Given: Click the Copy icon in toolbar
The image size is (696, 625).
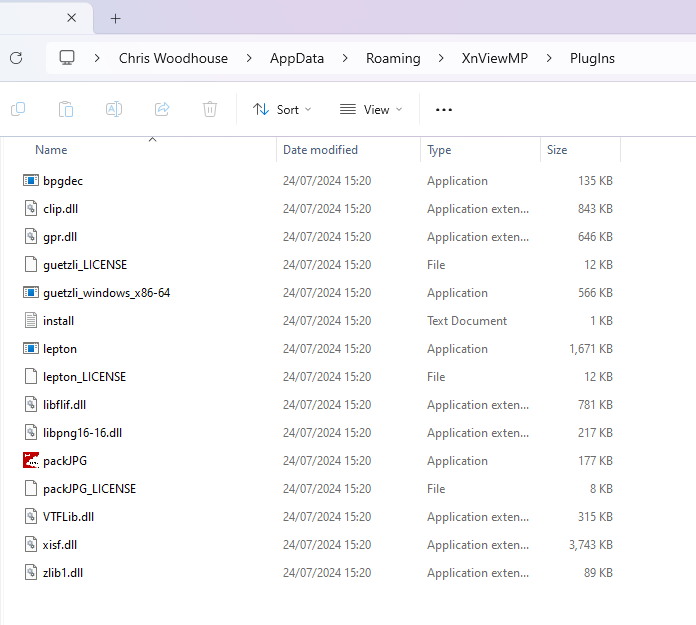Looking at the screenshot, I should click(18, 109).
